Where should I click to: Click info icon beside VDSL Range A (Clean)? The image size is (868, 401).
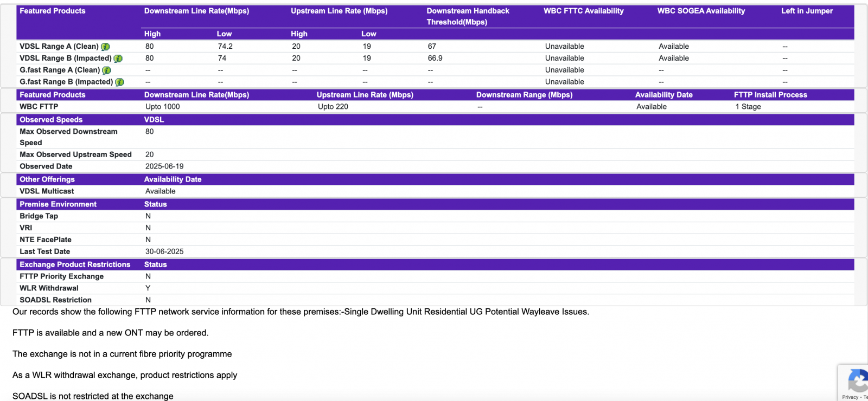pos(105,47)
